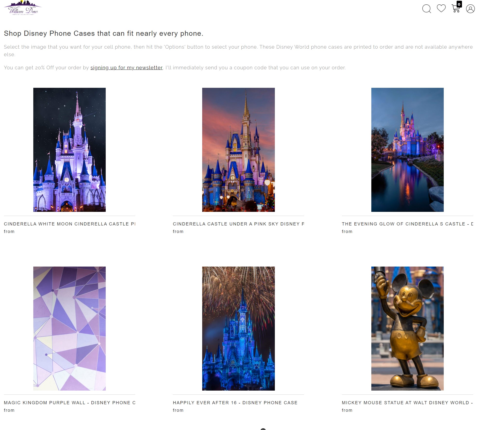The height and width of the screenshot is (430, 504).
Task: Select the fireworks castle image
Action: click(x=238, y=329)
